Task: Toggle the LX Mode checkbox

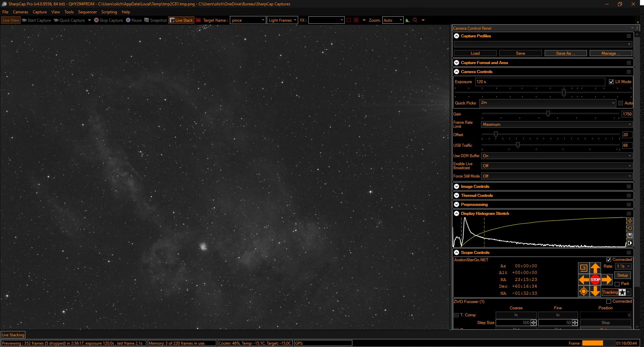Action: point(611,82)
